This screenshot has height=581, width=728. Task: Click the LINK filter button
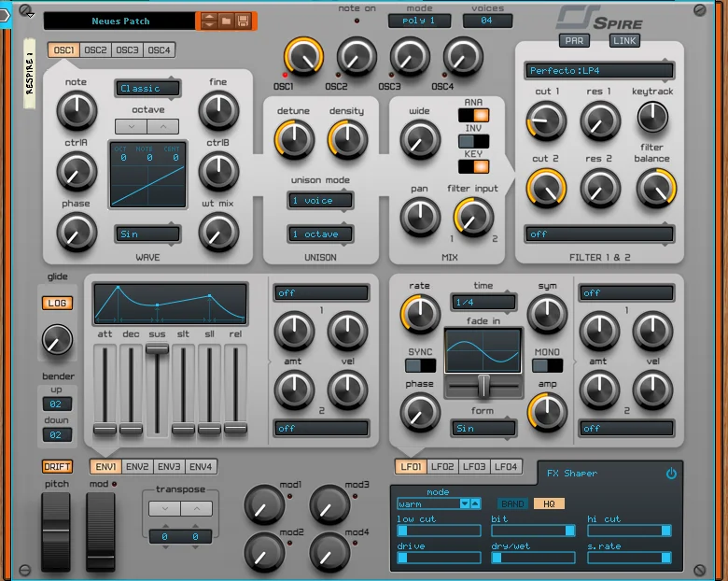[624, 40]
